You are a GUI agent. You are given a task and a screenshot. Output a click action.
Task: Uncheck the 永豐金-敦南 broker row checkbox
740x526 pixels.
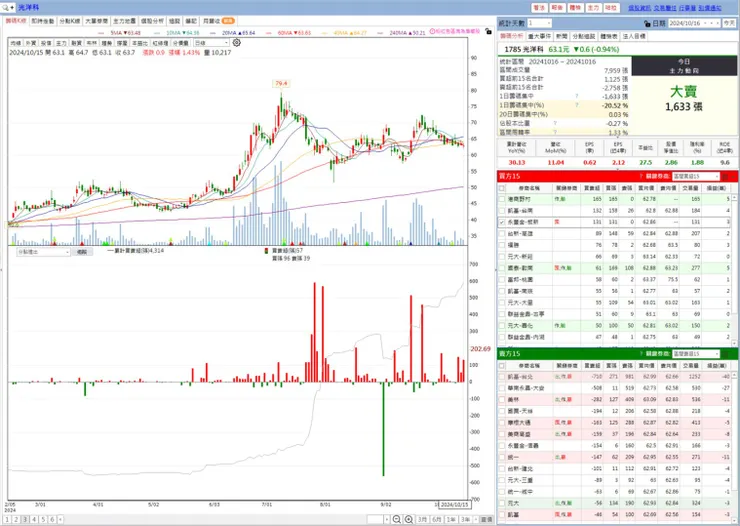(502, 222)
